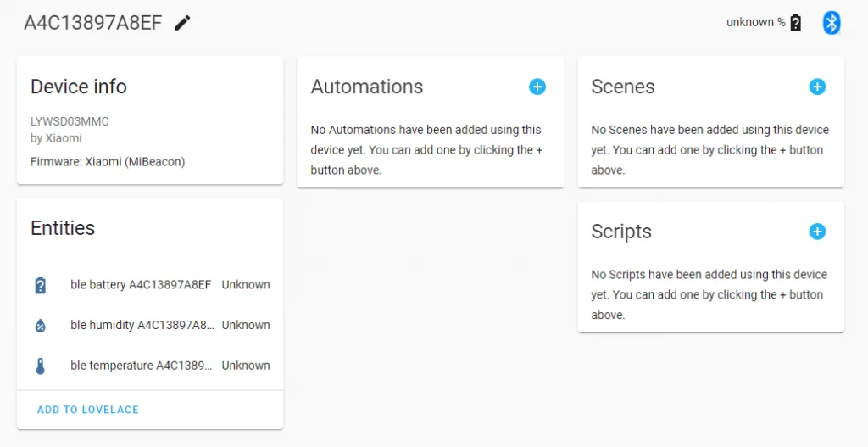Click the Automations heading

pos(367,87)
